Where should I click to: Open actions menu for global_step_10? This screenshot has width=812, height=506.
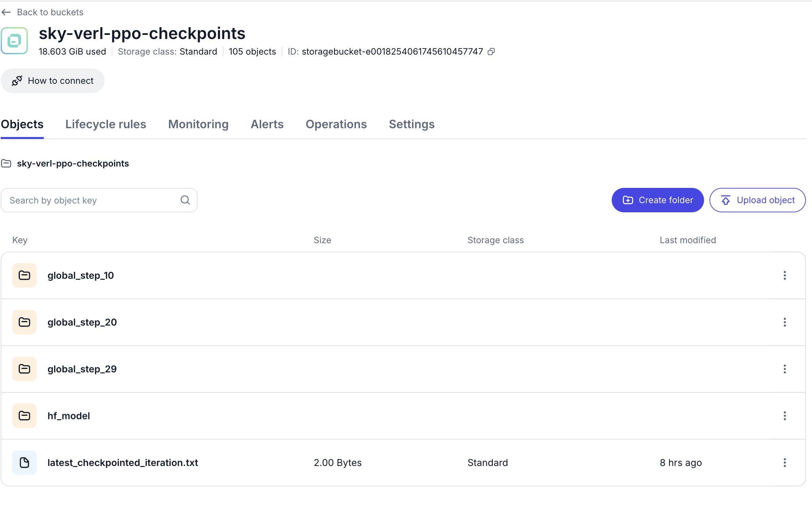(785, 275)
